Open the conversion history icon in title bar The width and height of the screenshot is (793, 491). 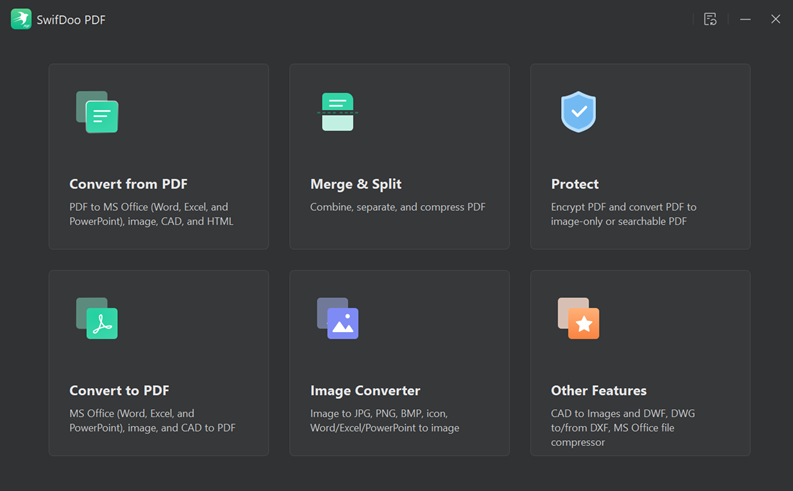tap(710, 19)
